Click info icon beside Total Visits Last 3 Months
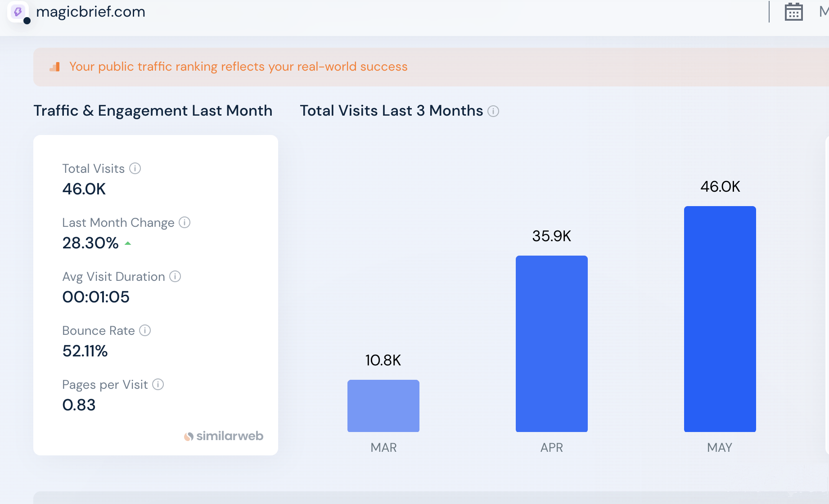This screenshot has height=504, width=829. (x=493, y=111)
